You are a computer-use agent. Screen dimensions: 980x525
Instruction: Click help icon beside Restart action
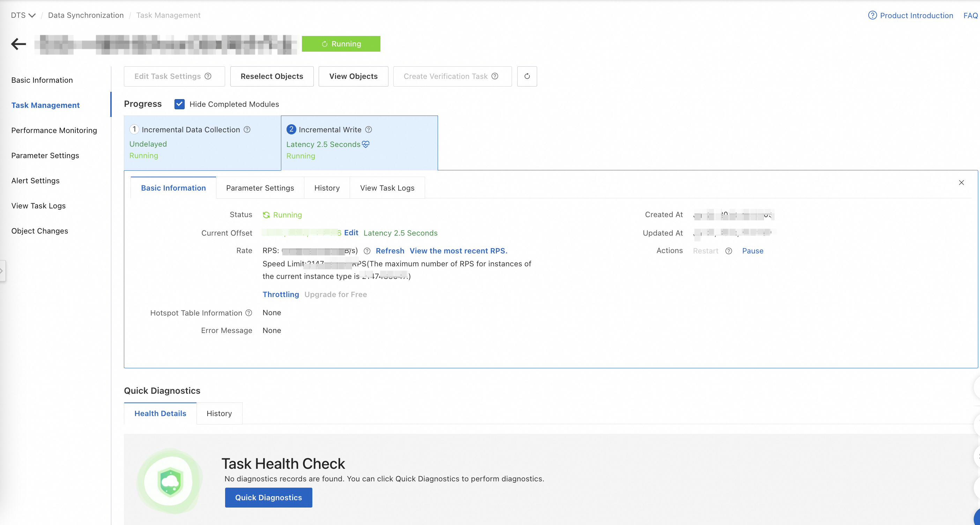point(728,251)
